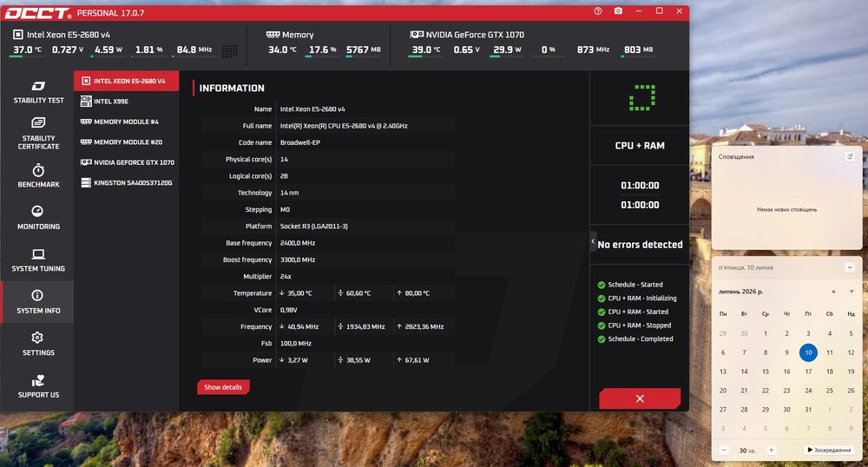Select the System Info section
Viewport: 868px width, 467px height.
point(37,302)
